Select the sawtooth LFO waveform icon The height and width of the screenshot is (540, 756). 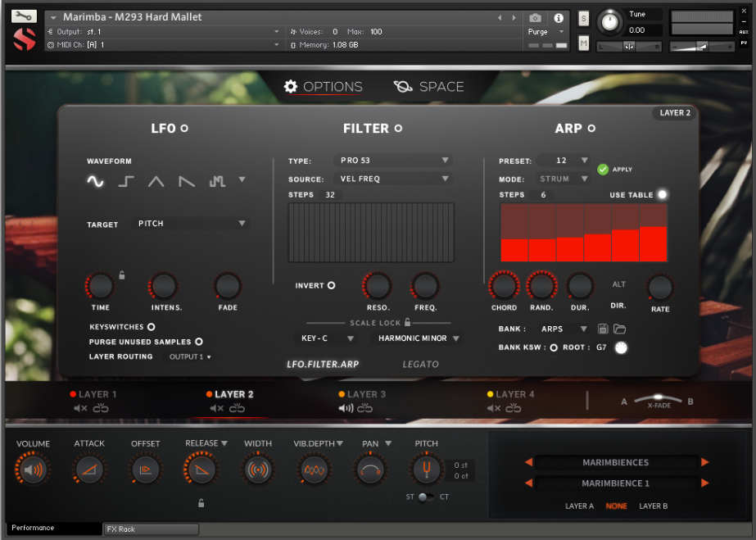[187, 182]
